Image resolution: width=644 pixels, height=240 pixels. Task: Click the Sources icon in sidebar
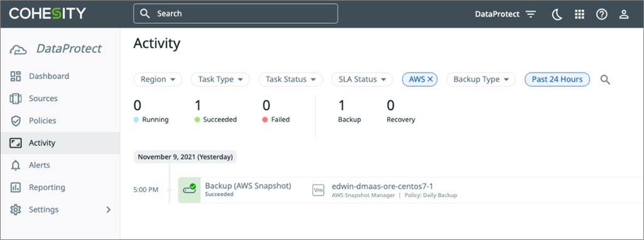coord(15,98)
